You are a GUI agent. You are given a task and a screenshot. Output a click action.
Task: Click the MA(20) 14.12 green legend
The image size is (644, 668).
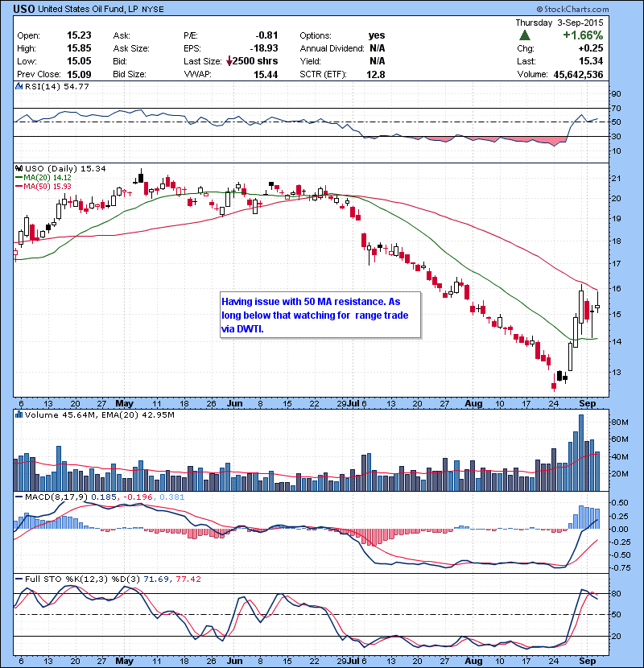click(43, 178)
